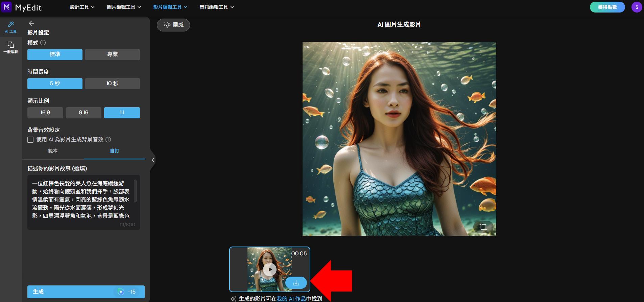Click into the video story description field
Viewport: 644px width, 302px height.
point(84,202)
